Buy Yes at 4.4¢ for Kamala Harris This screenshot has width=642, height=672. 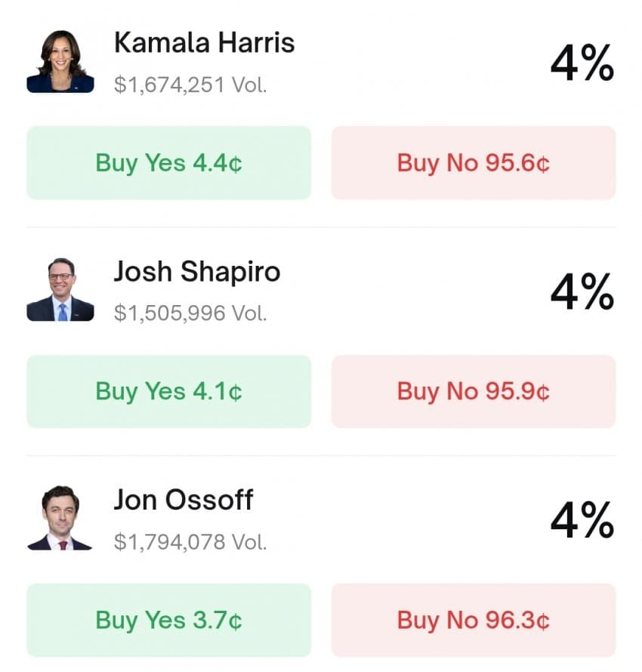[x=168, y=163]
